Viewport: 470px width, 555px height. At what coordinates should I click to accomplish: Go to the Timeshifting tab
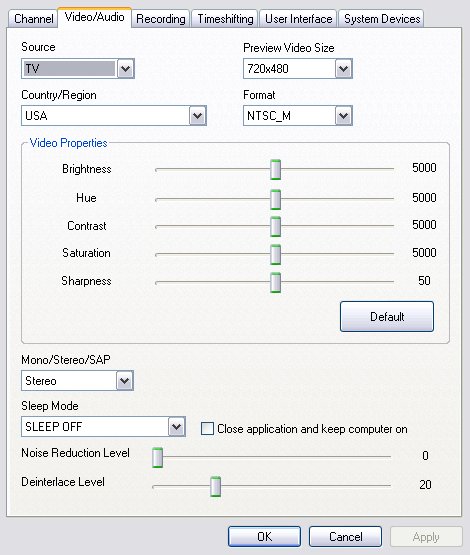pos(225,18)
